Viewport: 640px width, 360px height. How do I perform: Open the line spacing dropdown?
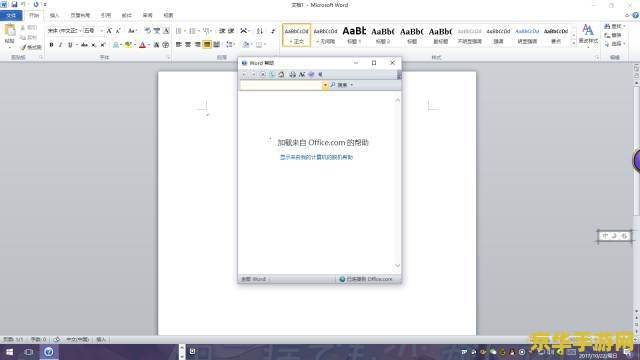tap(230, 44)
